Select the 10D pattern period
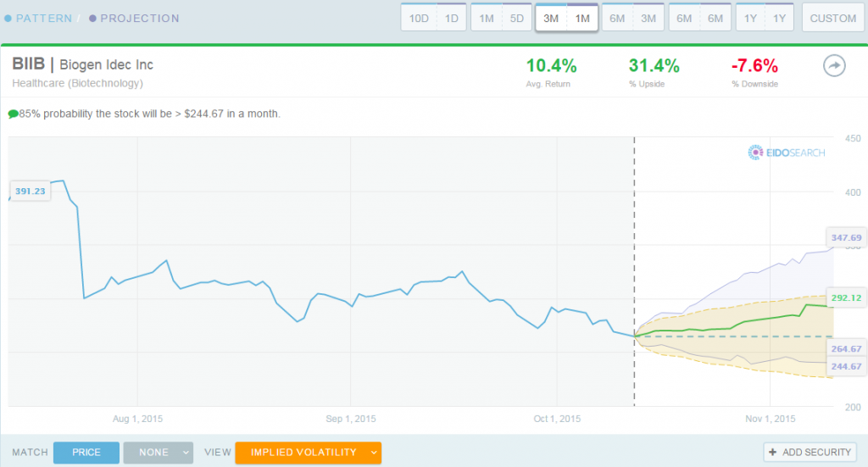Image resolution: width=868 pixels, height=467 pixels. tap(419, 19)
